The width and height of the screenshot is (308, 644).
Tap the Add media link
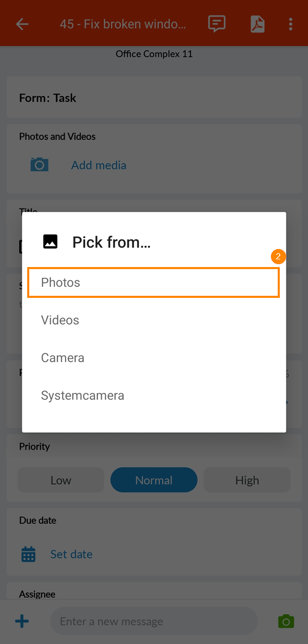(99, 165)
